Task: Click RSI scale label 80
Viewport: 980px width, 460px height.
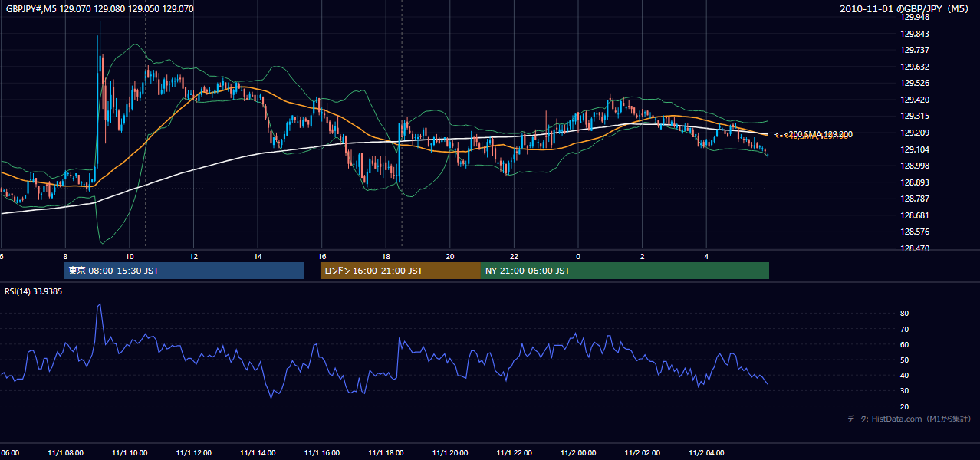Action: click(905, 314)
